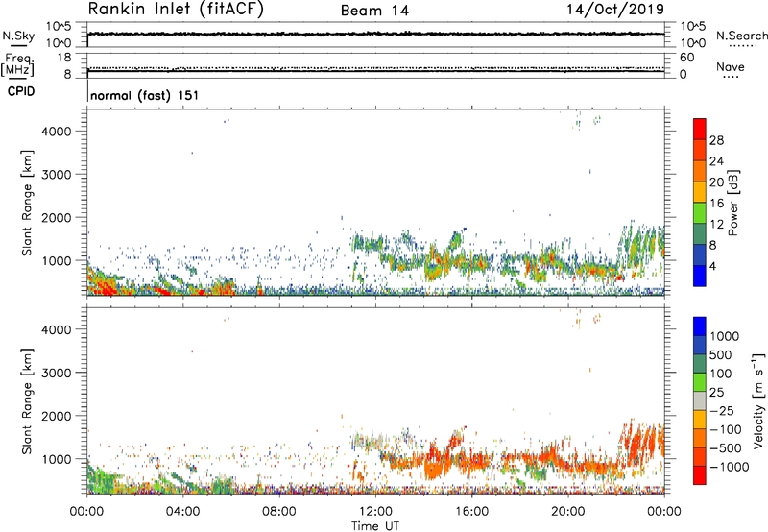Viewport: 768px width, 532px height.
Task: Select the '16' power colorbar value
Action: [x=716, y=204]
